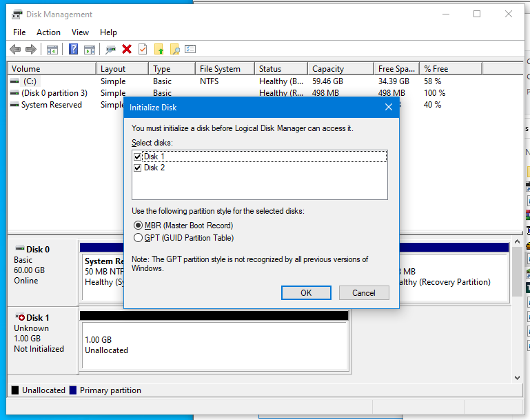530x420 pixels.
Task: Click the 100 % free cell
Action: click(x=435, y=93)
